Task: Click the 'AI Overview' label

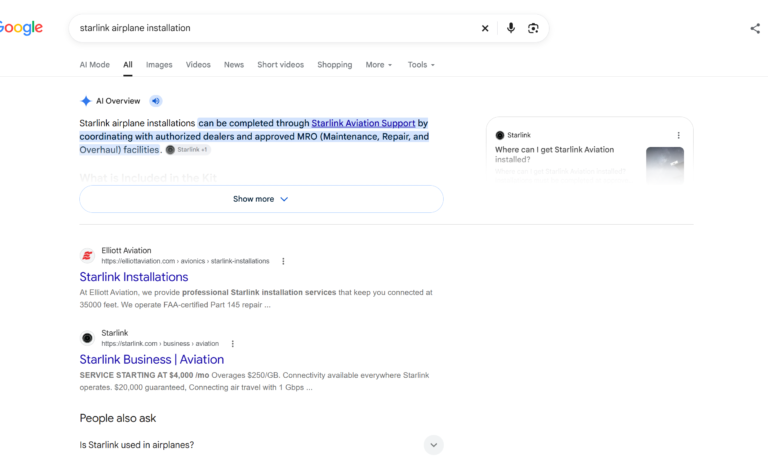Action: (118, 101)
